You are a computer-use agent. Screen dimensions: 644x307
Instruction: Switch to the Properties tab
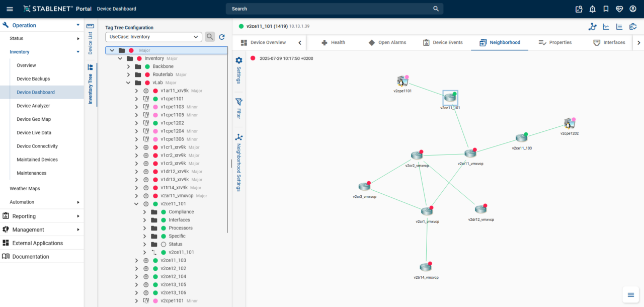[555, 43]
